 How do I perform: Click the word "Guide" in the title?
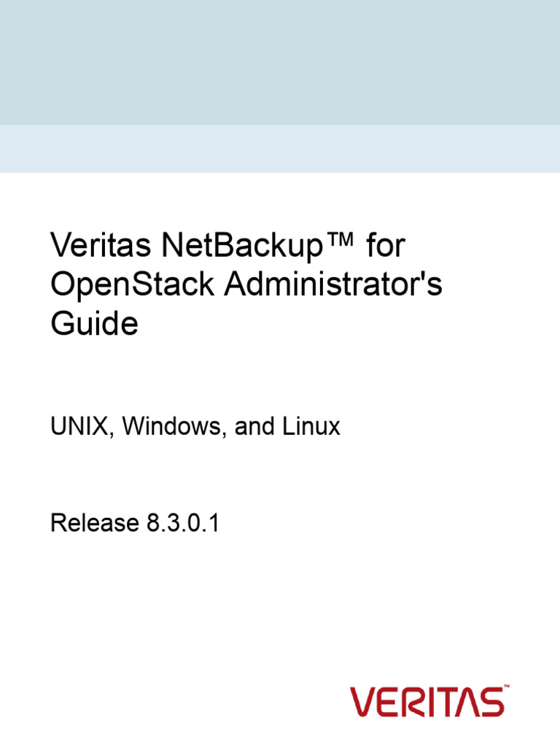(93, 324)
